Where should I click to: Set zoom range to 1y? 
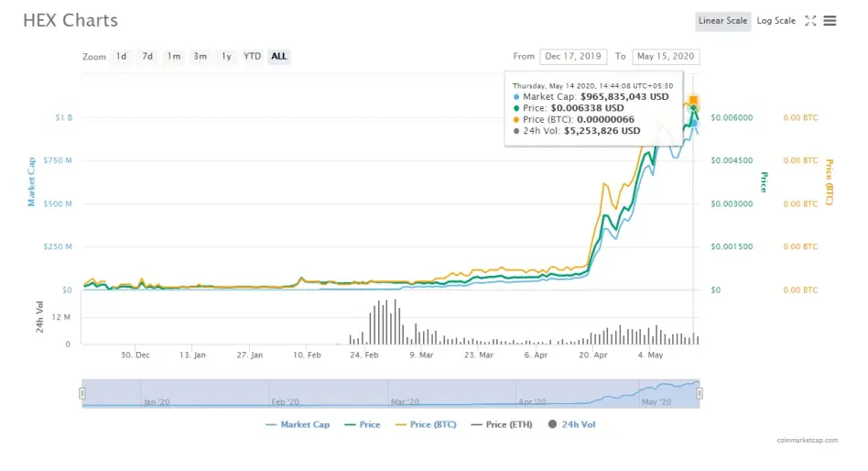click(226, 57)
